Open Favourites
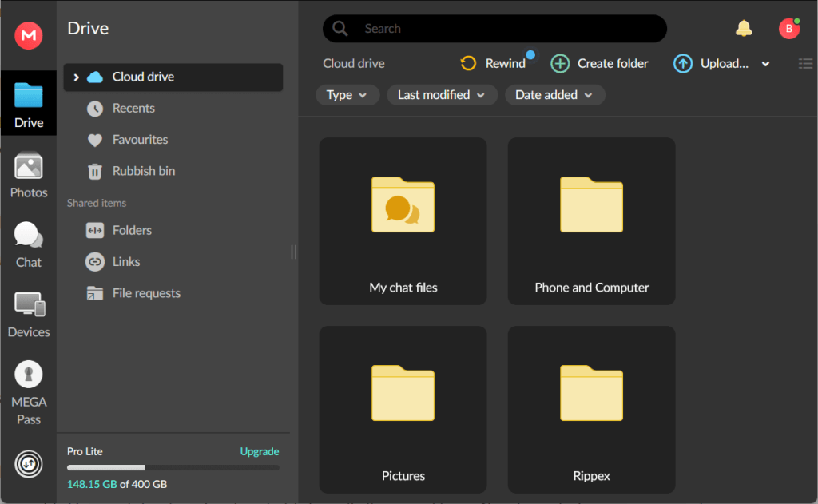The height and width of the screenshot is (504, 818). click(x=140, y=140)
